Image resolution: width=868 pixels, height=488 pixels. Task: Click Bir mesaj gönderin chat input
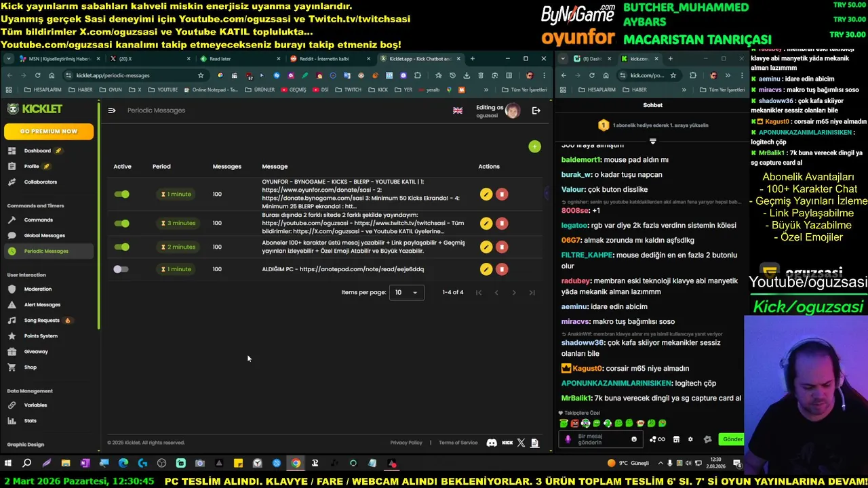click(x=601, y=439)
